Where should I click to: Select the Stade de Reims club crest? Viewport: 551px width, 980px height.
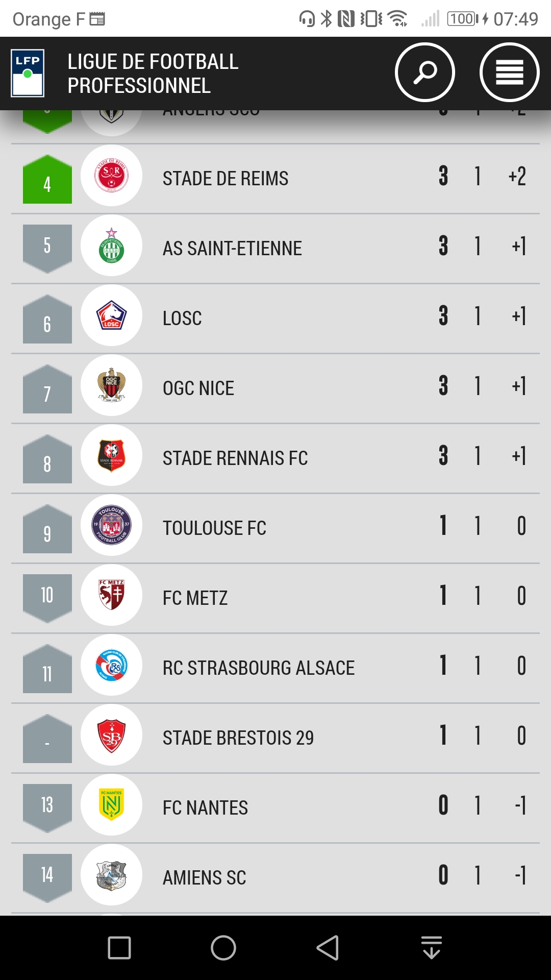pos(111,176)
